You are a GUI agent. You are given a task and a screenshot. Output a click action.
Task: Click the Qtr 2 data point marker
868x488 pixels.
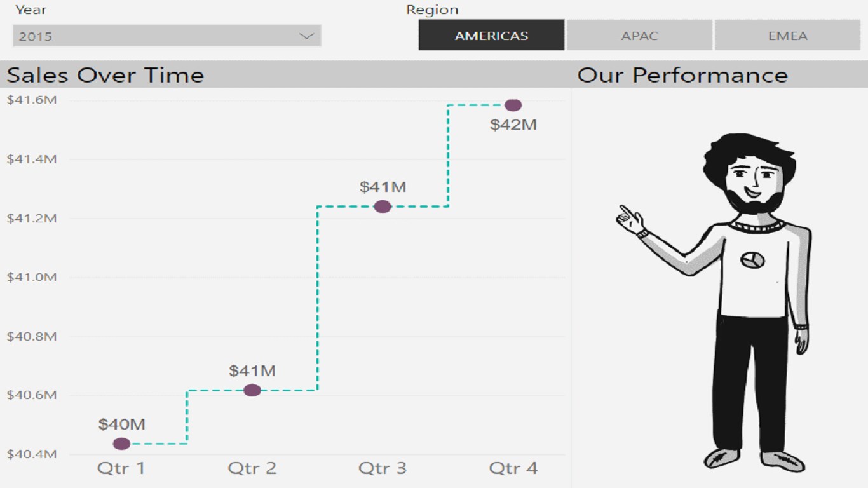[252, 390]
